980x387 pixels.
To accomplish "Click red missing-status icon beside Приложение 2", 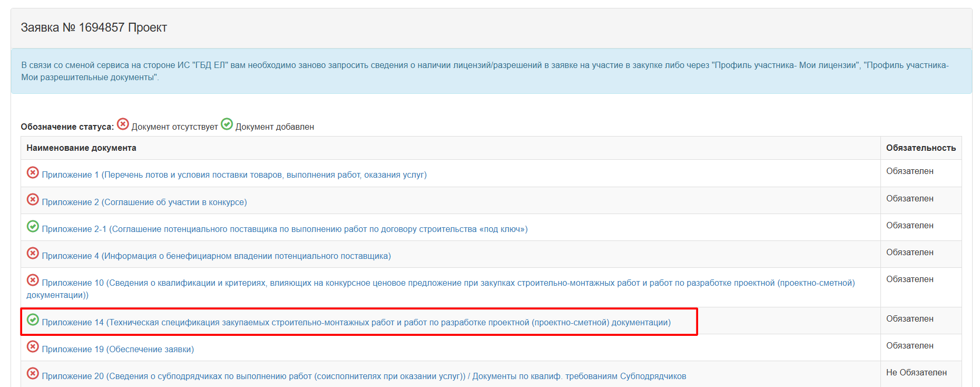I will [x=33, y=199].
